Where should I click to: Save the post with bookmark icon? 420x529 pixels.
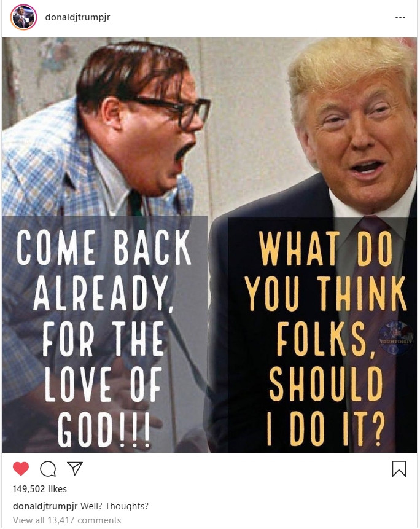coord(399,469)
